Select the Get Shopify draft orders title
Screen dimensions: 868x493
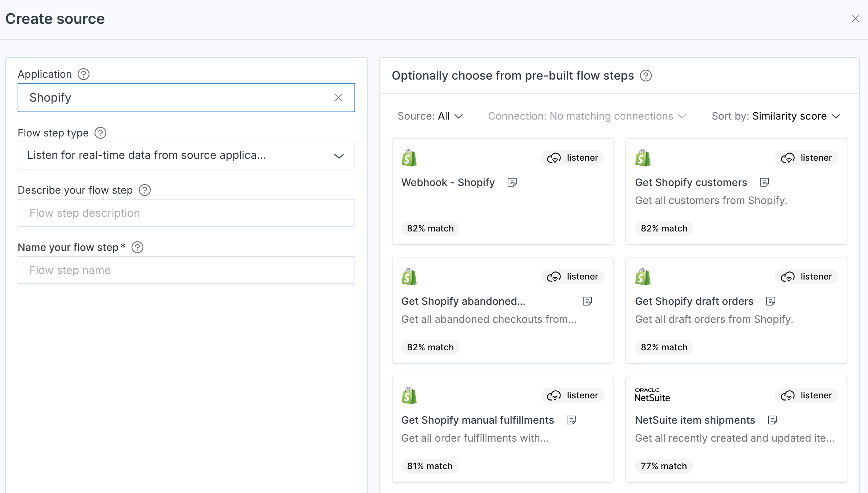(694, 301)
